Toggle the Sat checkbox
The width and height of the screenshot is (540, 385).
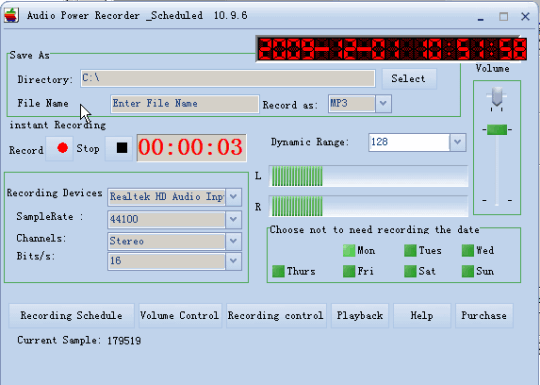tap(410, 271)
